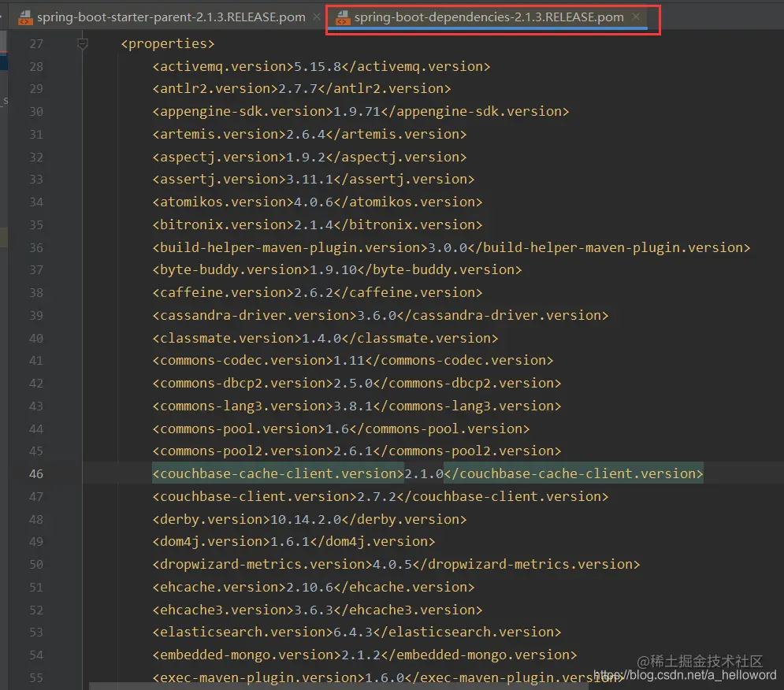The width and height of the screenshot is (784, 690).
Task: Click the build-helper-maven-plugin.version 3.0.0 line
Action: pos(451,247)
